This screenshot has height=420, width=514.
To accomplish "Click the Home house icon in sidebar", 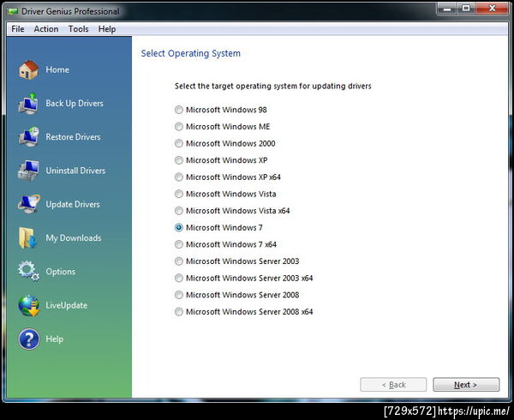I will [28, 69].
